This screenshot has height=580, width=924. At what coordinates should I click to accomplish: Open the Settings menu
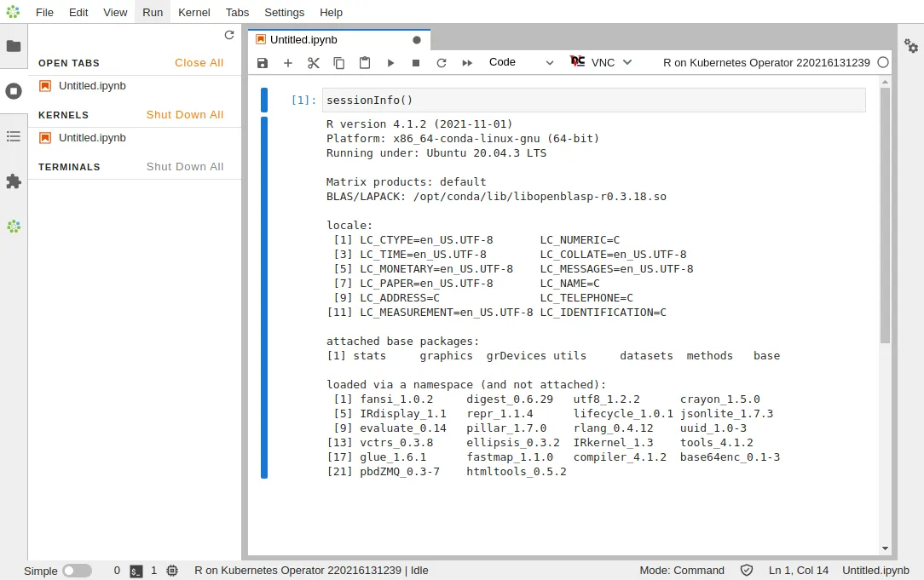coord(284,13)
